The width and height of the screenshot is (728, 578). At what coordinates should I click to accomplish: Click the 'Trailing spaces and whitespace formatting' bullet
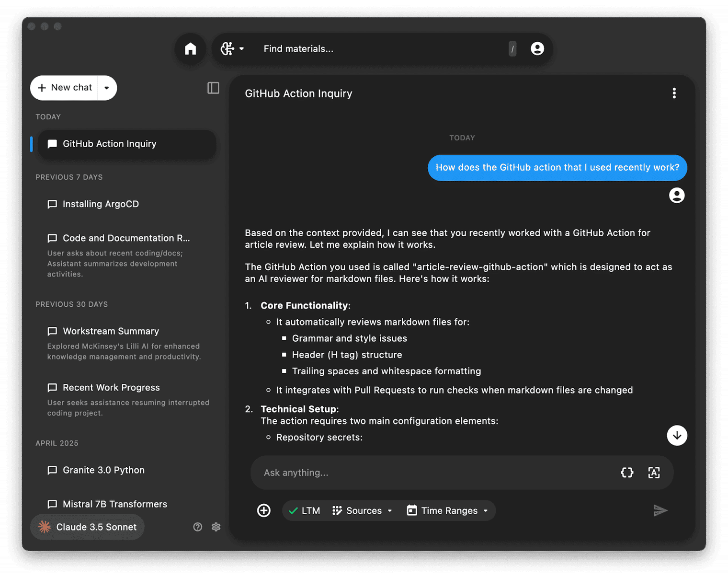coord(387,371)
